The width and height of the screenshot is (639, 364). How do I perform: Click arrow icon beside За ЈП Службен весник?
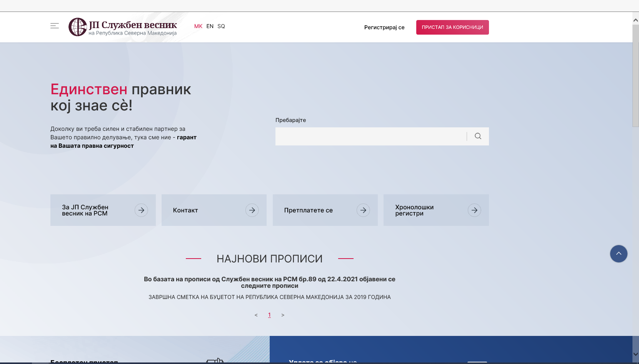coord(141,210)
